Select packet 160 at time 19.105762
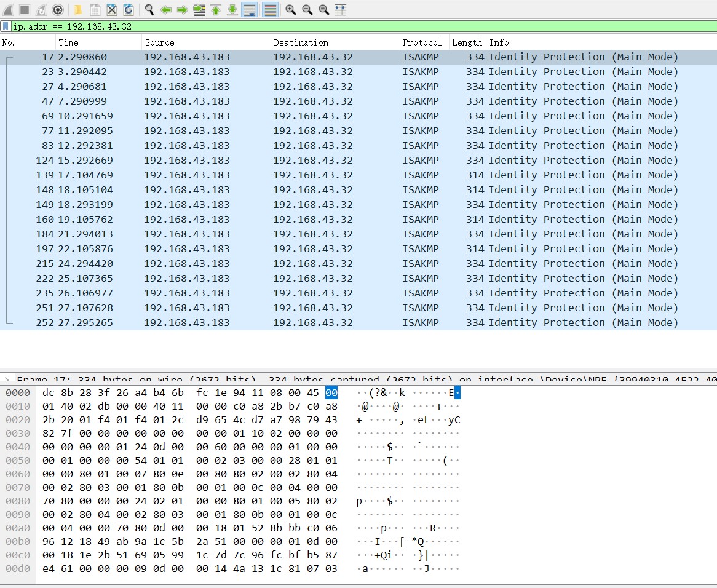 [358, 220]
